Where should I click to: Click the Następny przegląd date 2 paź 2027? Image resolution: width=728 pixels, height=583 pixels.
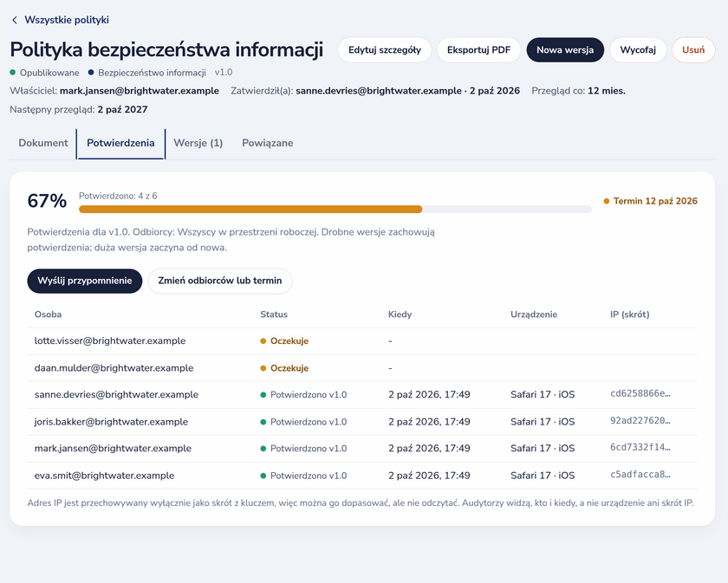tap(122, 109)
